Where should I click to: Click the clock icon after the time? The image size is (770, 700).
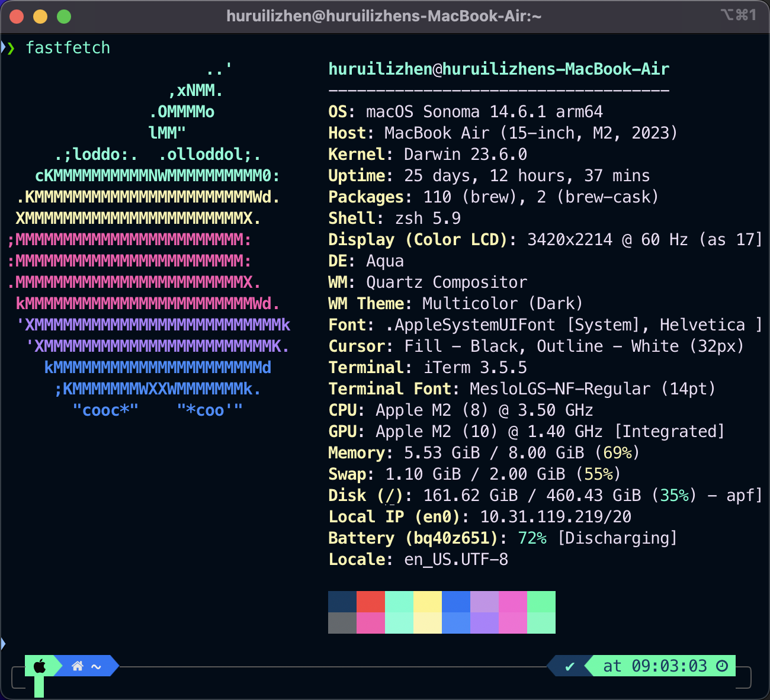tap(722, 666)
